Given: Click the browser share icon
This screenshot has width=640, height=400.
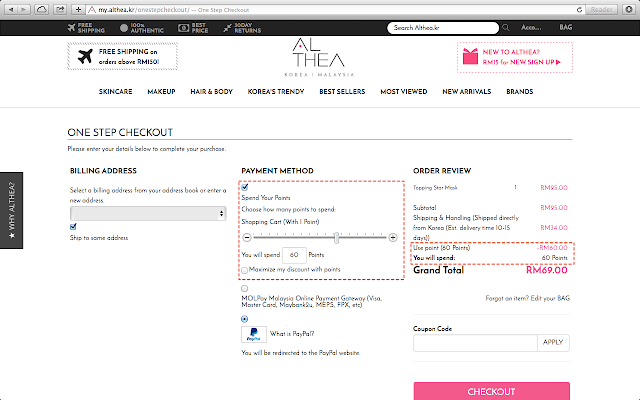Looking at the screenshot, I should 60,9.
